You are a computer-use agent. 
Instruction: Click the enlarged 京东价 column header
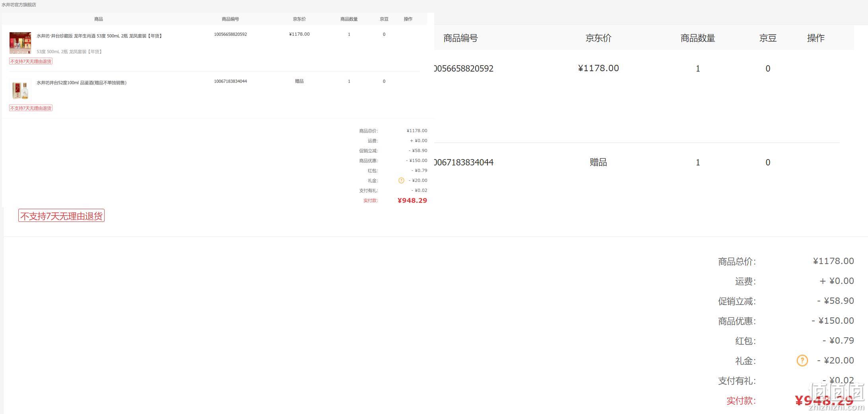(x=598, y=38)
